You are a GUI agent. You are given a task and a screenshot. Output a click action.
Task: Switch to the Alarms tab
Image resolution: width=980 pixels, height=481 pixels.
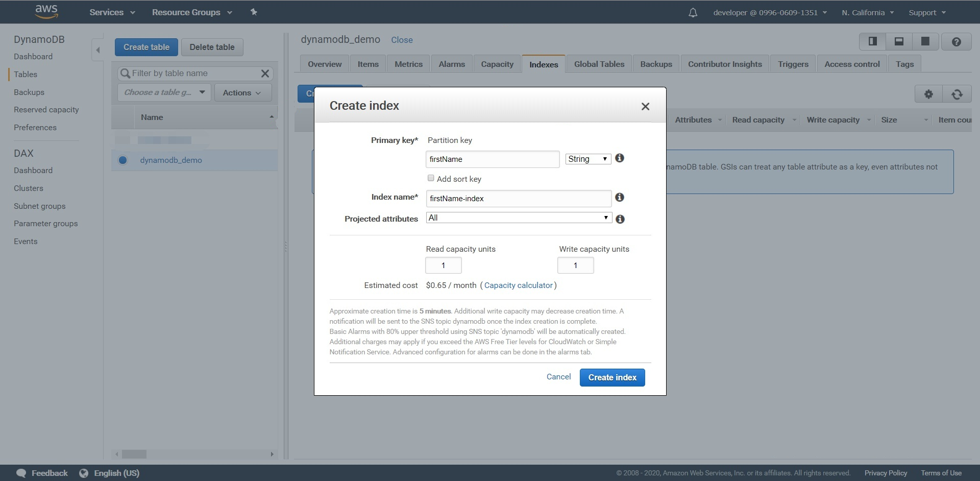[452, 64]
